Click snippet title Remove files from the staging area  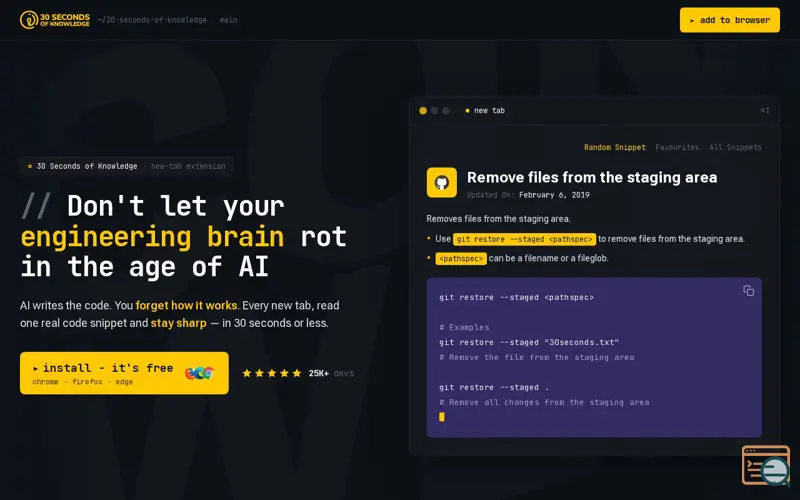[x=592, y=177]
